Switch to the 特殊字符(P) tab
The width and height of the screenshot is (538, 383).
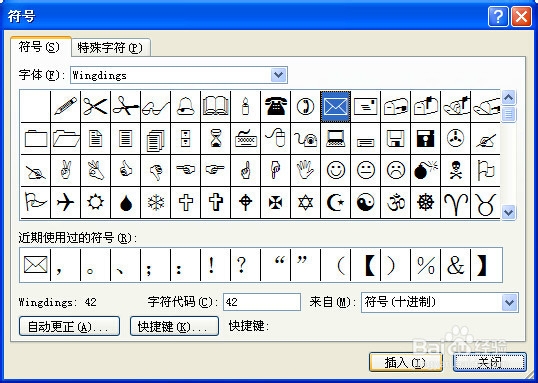tap(110, 48)
